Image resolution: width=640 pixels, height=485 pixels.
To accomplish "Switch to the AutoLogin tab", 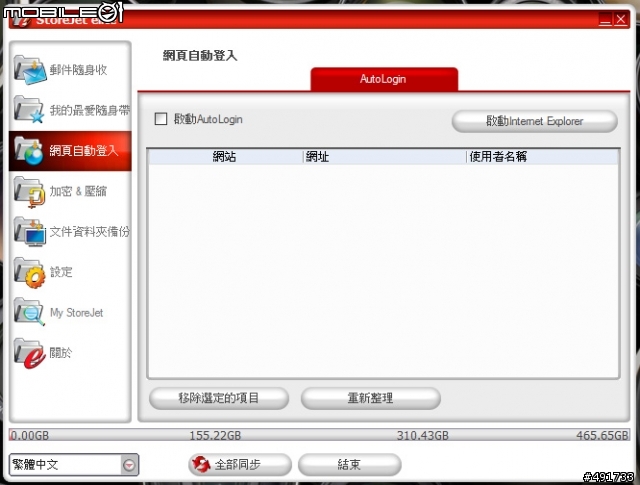I will (384, 79).
